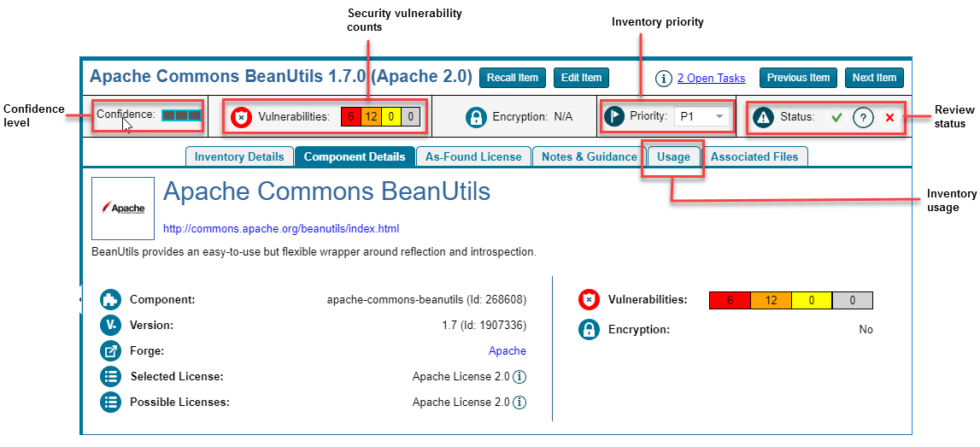Click the Confidence level bar indicator
Viewport: 980px width, 447px height.
pos(181,115)
